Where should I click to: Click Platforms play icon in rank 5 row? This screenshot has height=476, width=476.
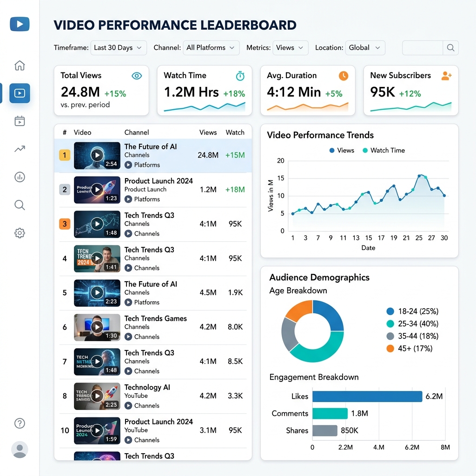pos(128,302)
